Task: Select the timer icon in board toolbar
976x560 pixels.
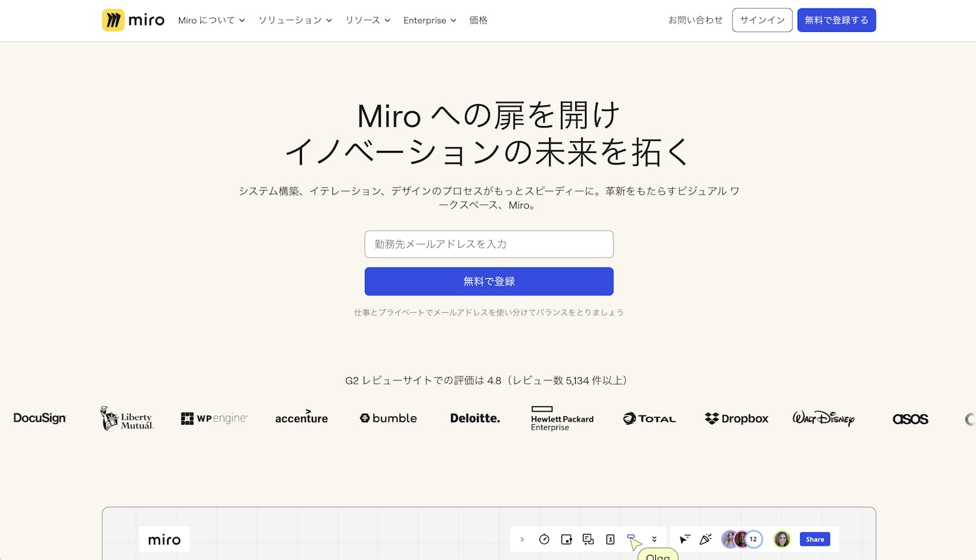Action: coord(544,539)
